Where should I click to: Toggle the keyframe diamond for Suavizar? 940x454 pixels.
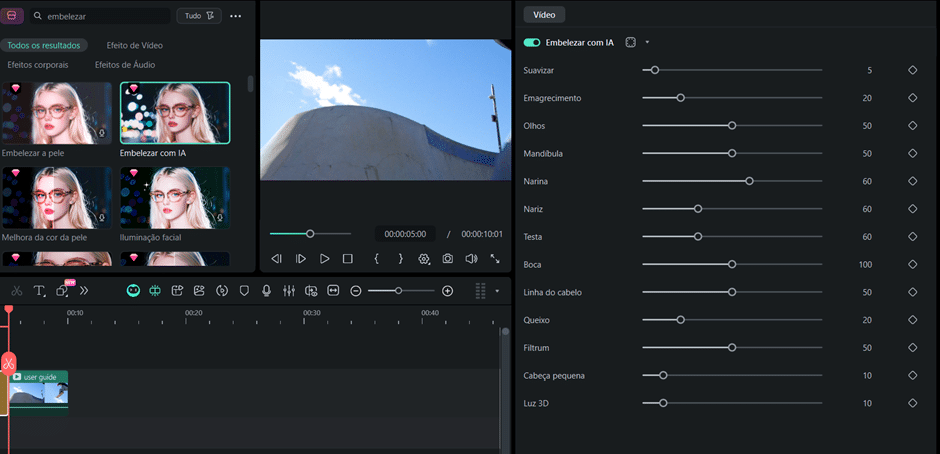click(x=912, y=70)
